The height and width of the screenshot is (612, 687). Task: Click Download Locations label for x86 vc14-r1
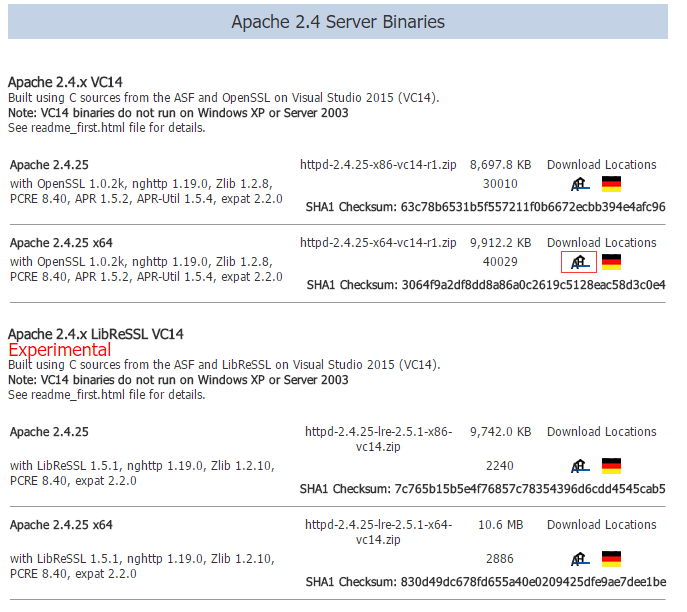(x=602, y=165)
